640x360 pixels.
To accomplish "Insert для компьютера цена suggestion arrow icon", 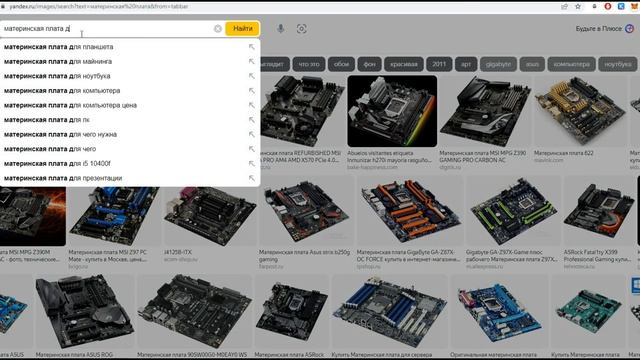I will 251,105.
